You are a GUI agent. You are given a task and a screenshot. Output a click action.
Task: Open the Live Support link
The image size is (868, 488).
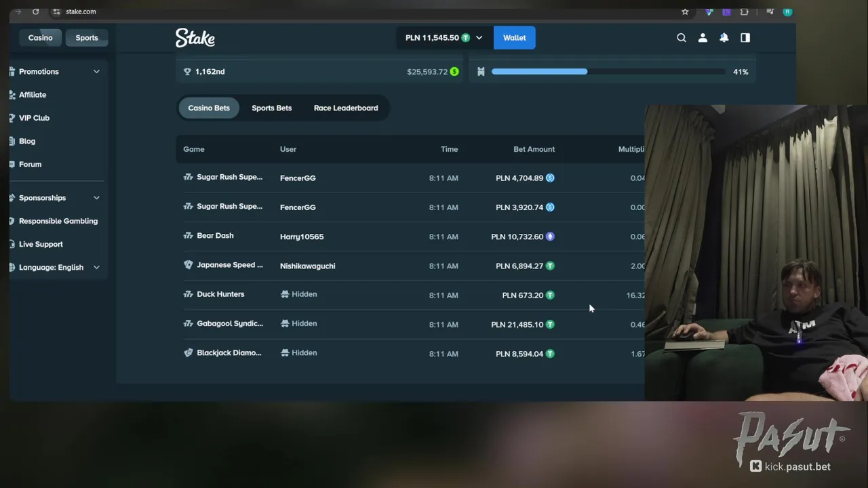pyautogui.click(x=41, y=244)
